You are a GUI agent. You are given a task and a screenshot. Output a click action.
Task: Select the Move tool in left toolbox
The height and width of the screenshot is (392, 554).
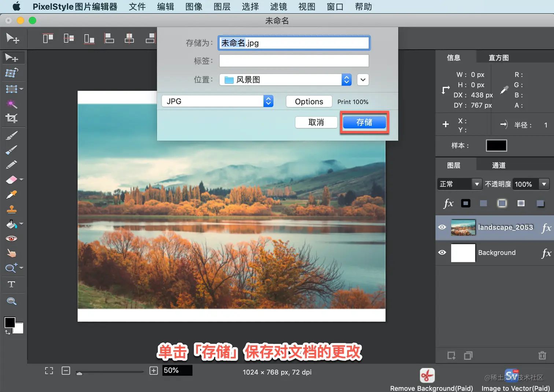(x=12, y=58)
